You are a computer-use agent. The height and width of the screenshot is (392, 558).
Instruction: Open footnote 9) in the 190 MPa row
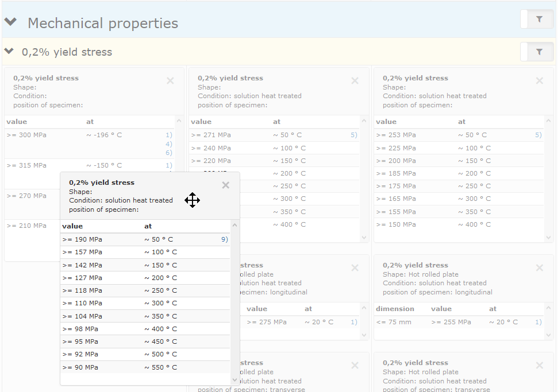[225, 239]
